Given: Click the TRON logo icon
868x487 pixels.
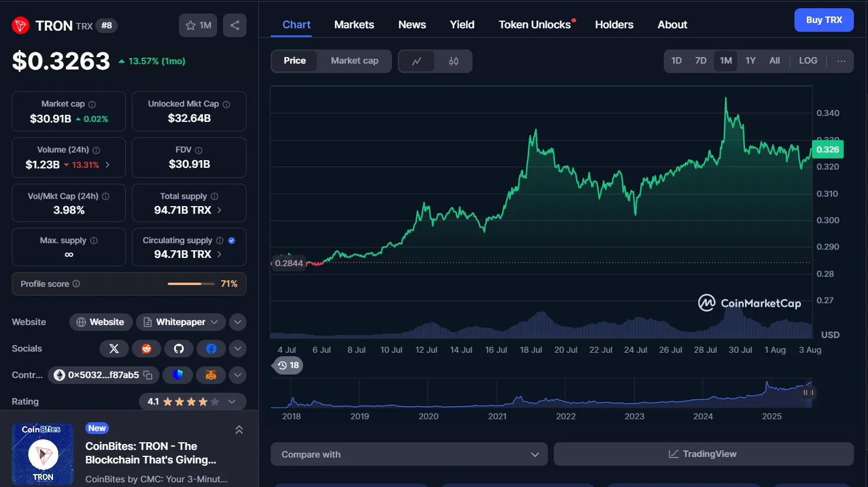Looking at the screenshot, I should 21,25.
